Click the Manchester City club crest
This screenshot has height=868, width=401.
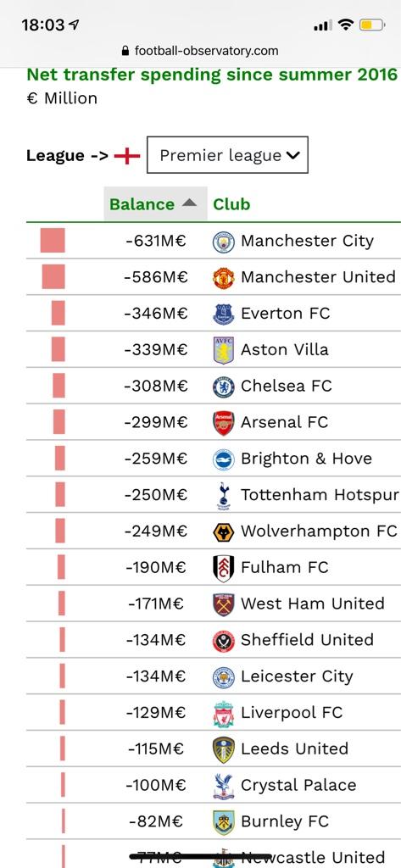[223, 242]
